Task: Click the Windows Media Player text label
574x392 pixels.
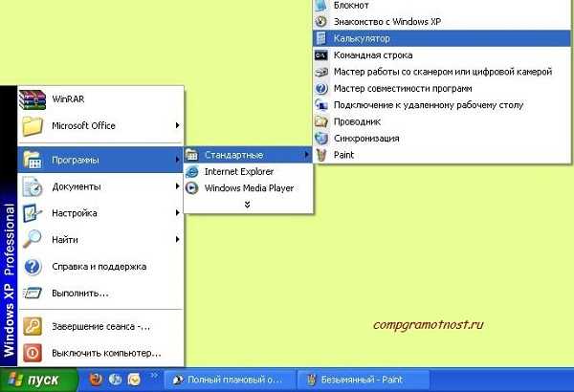Action: tap(249, 188)
